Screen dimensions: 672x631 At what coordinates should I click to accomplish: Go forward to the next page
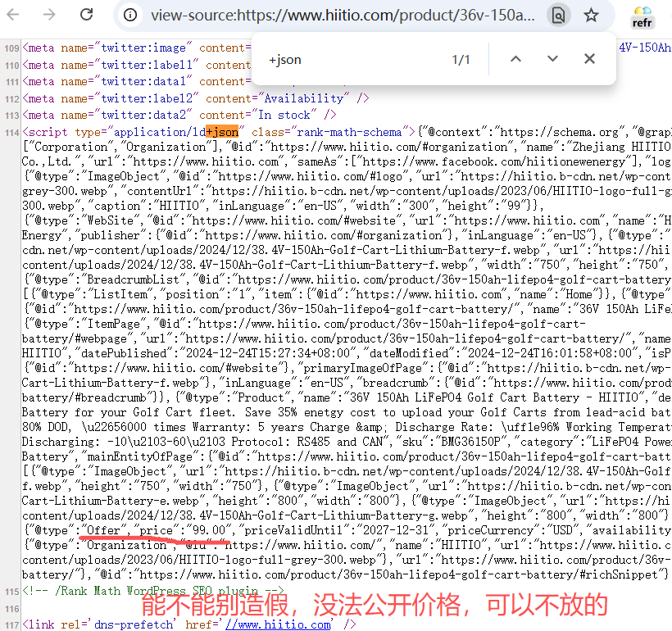[x=49, y=16]
